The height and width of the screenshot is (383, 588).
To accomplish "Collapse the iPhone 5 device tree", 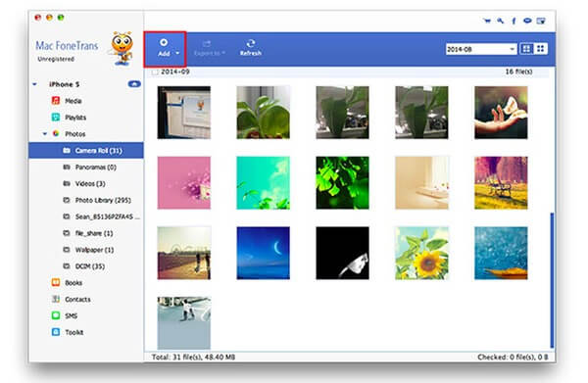I will pos(35,84).
